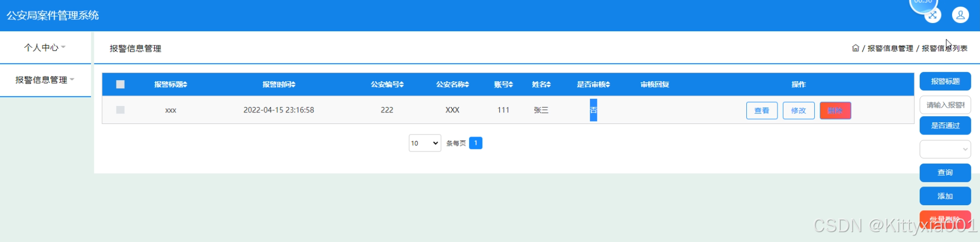Open the user profile avatar icon
The image size is (980, 242).
[960, 15]
